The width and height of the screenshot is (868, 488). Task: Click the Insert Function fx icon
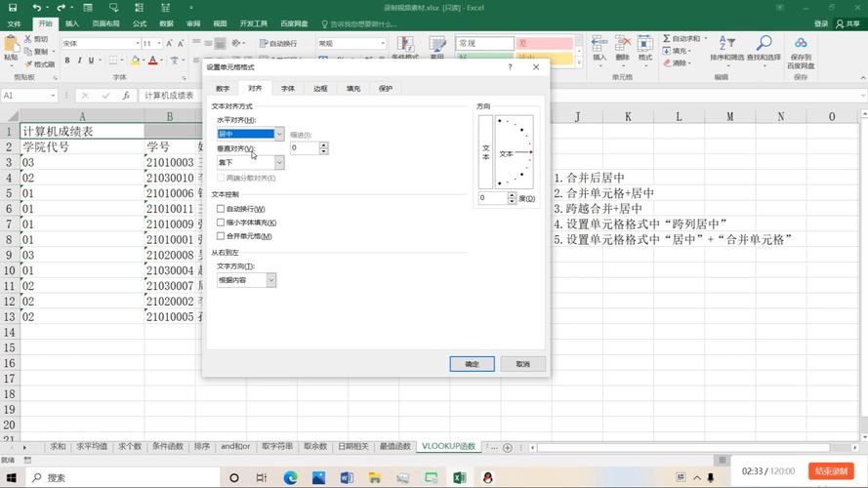coord(126,96)
